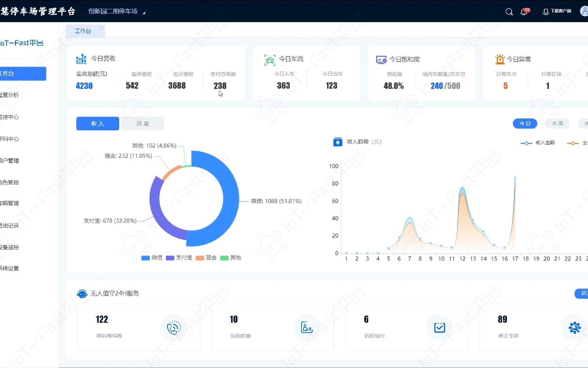Open 车辆管理 in the sidebar
Image resolution: width=588 pixels, height=368 pixels.
pos(10,203)
